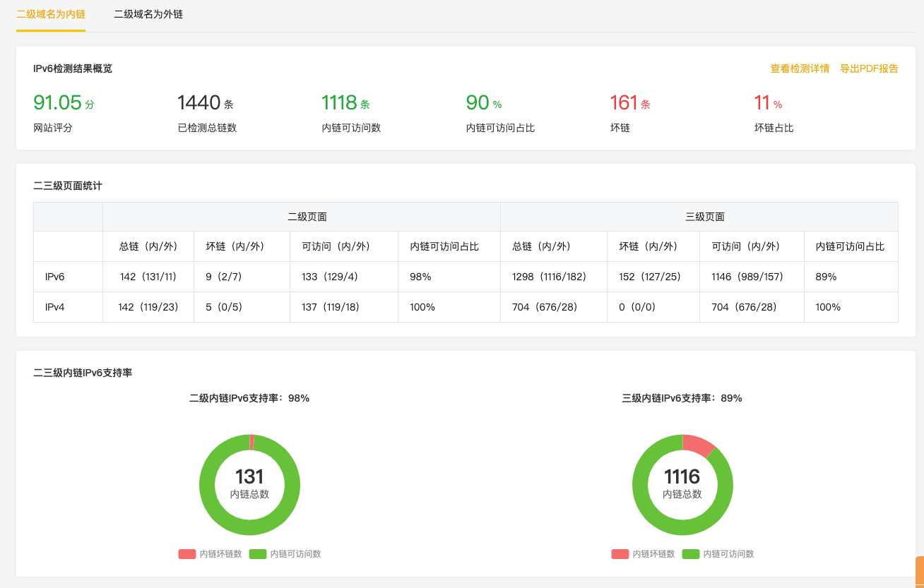Click the 1298（1116/182）table cell

pos(549,277)
